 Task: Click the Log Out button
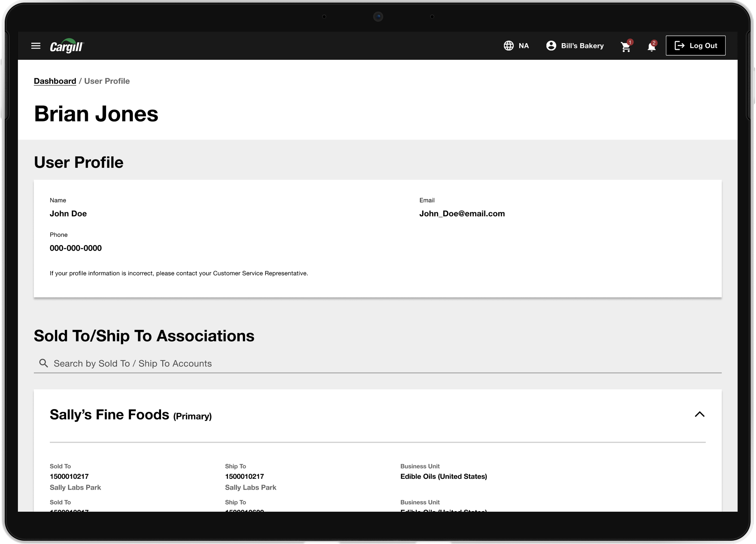pos(695,46)
